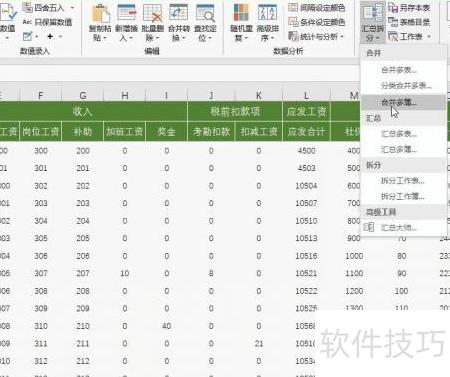Click 间隔设定颜色 color button
The width and height of the screenshot is (450, 377).
[x=316, y=8]
